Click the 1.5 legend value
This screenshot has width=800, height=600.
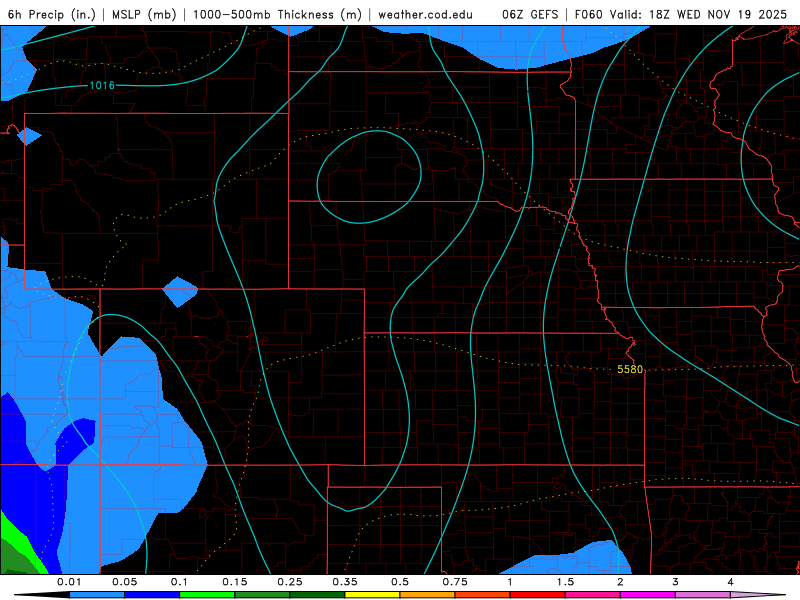565,582
